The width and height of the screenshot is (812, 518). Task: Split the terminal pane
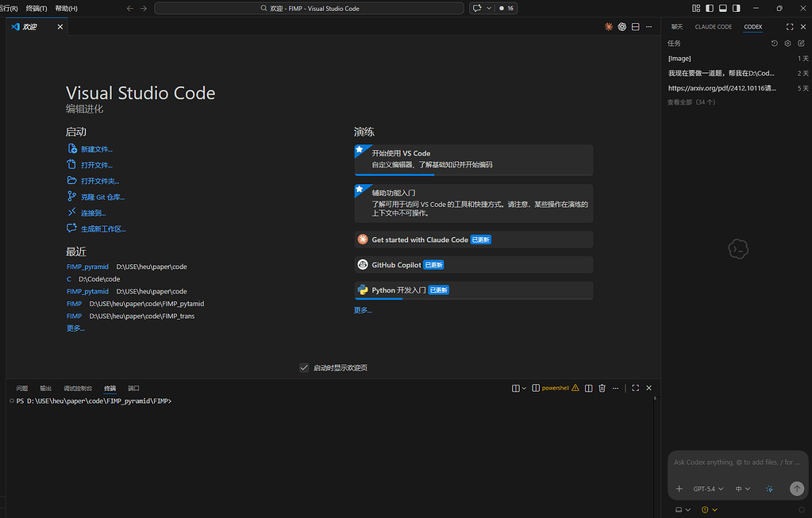pyautogui.click(x=589, y=388)
